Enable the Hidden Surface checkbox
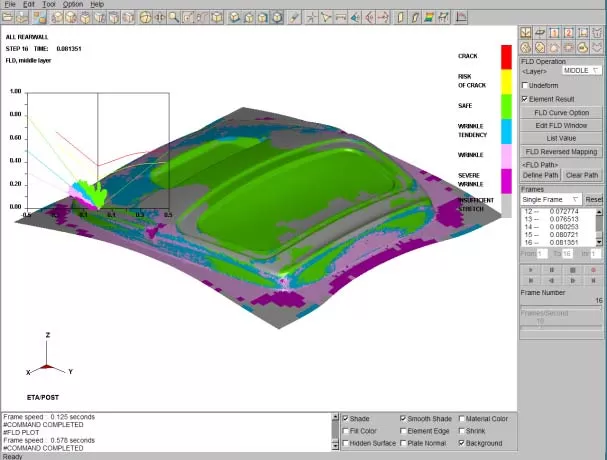Screen dimensions: 607x460 click(346, 443)
